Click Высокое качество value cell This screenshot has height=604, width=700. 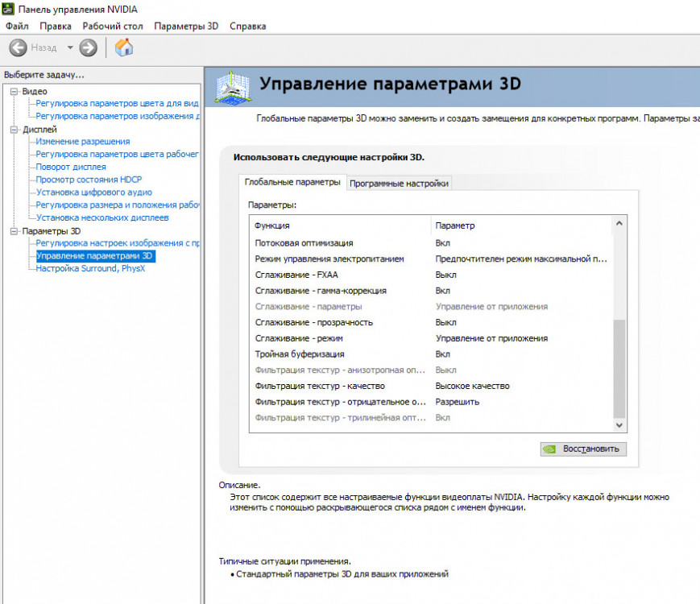472,386
